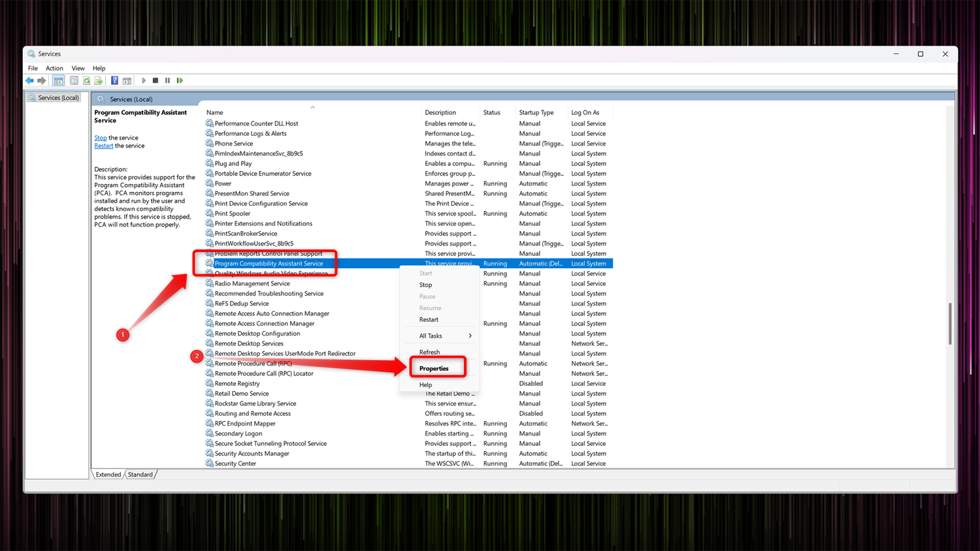Switch to the Extended tab
This screenshot has width=980, height=551.
108,475
